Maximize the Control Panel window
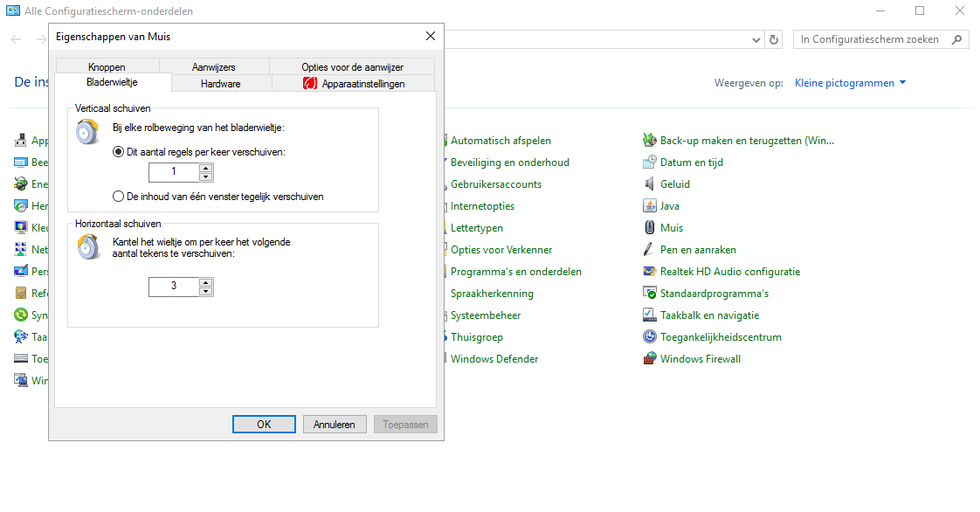 click(x=920, y=10)
